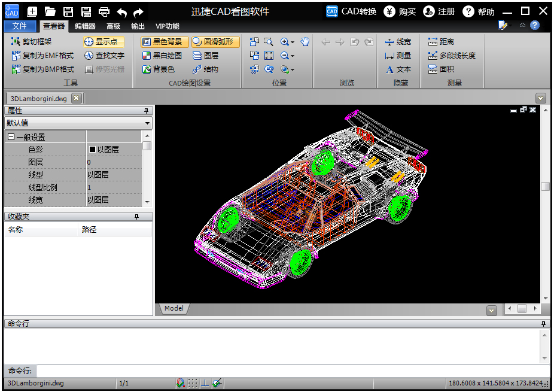Click the Distance (距离) measurement tool
This screenshot has height=392, width=554.
(x=441, y=42)
